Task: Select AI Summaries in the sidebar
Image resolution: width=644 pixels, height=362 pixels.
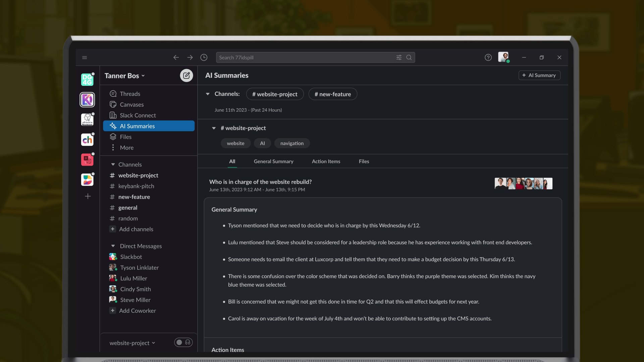Action: tap(149, 126)
